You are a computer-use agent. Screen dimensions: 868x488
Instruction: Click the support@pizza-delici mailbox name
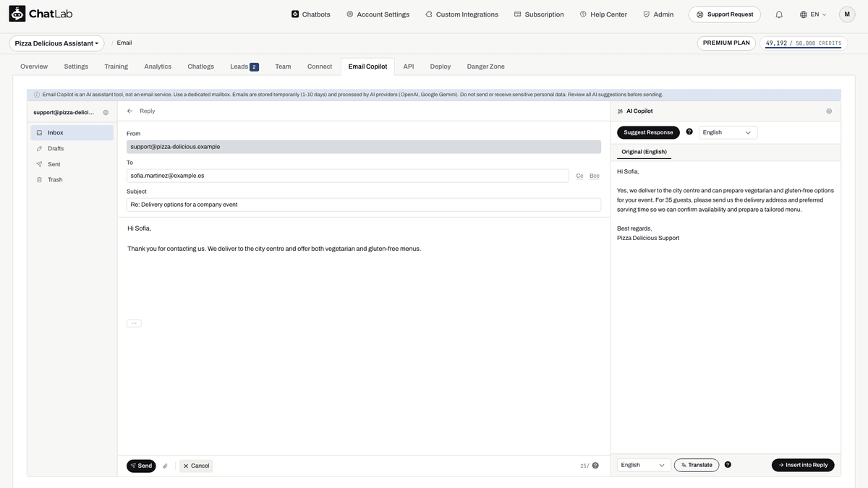point(64,113)
